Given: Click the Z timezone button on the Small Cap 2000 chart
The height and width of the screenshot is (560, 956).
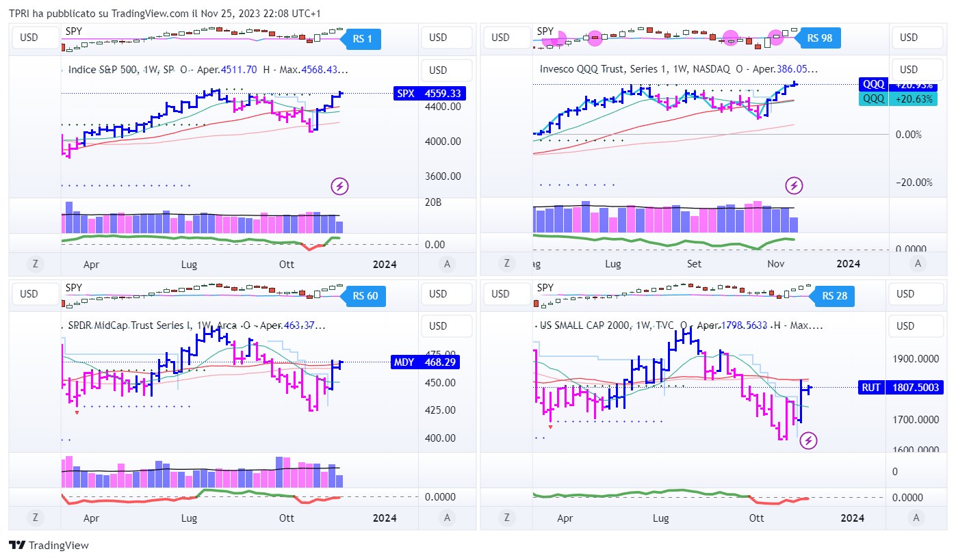Looking at the screenshot, I should click(506, 518).
